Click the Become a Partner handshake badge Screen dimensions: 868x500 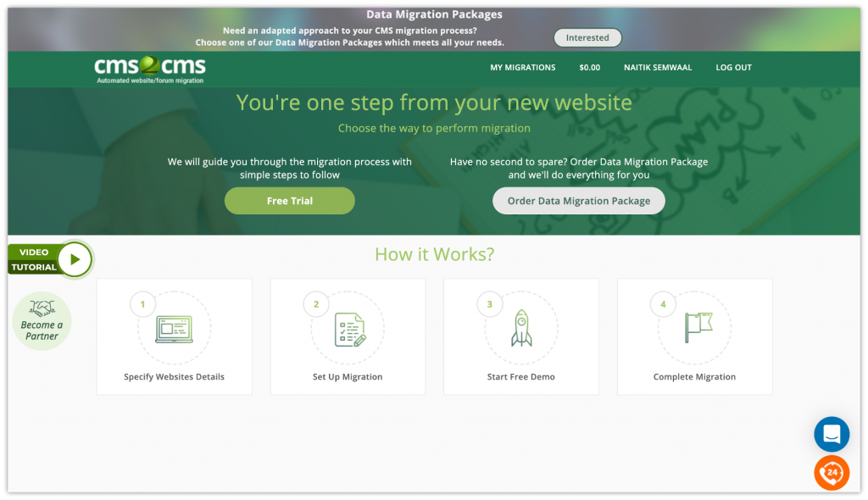click(42, 320)
